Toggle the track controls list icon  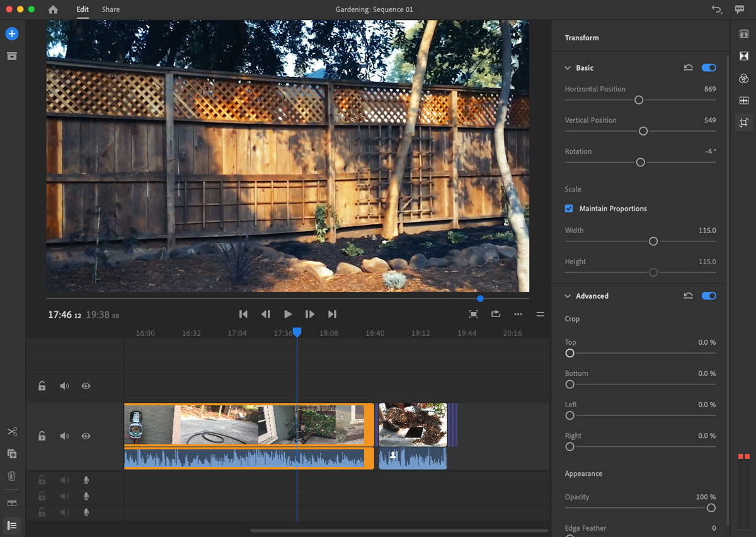12,526
